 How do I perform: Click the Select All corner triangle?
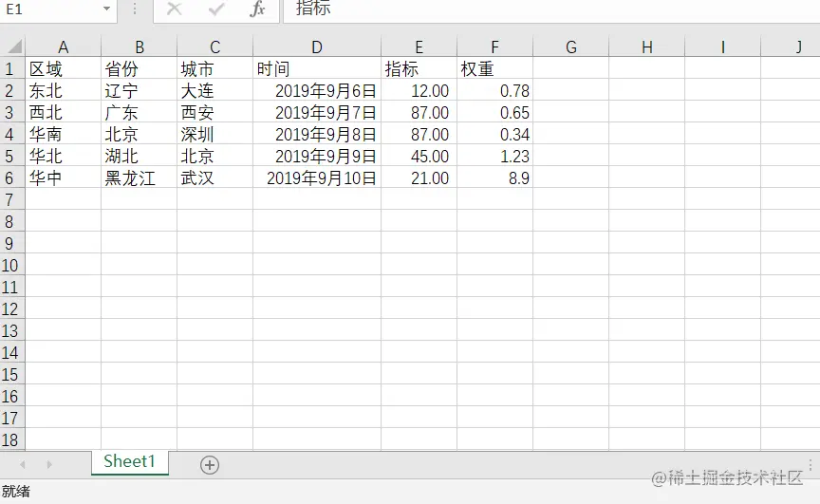14,47
